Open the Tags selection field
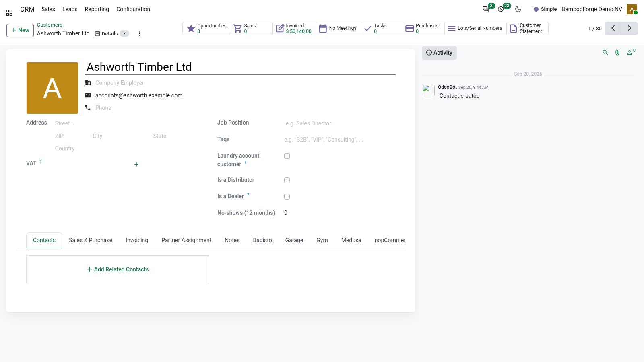 click(340, 140)
